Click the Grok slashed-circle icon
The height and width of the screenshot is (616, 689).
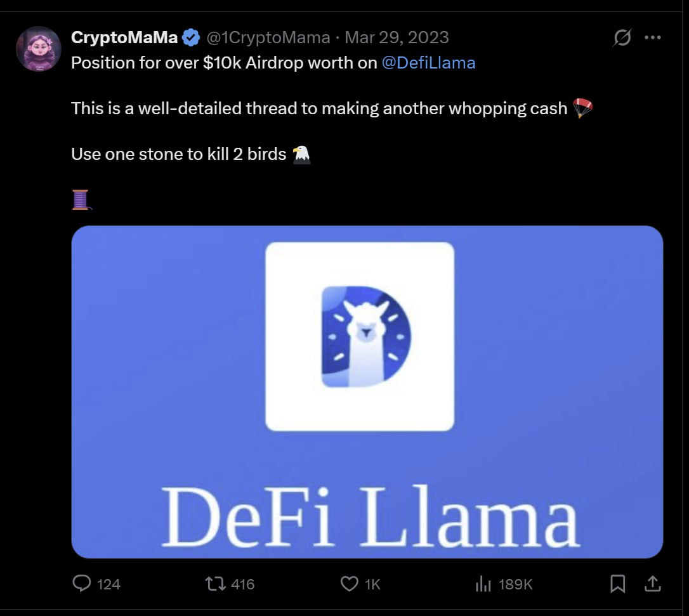[x=622, y=38]
